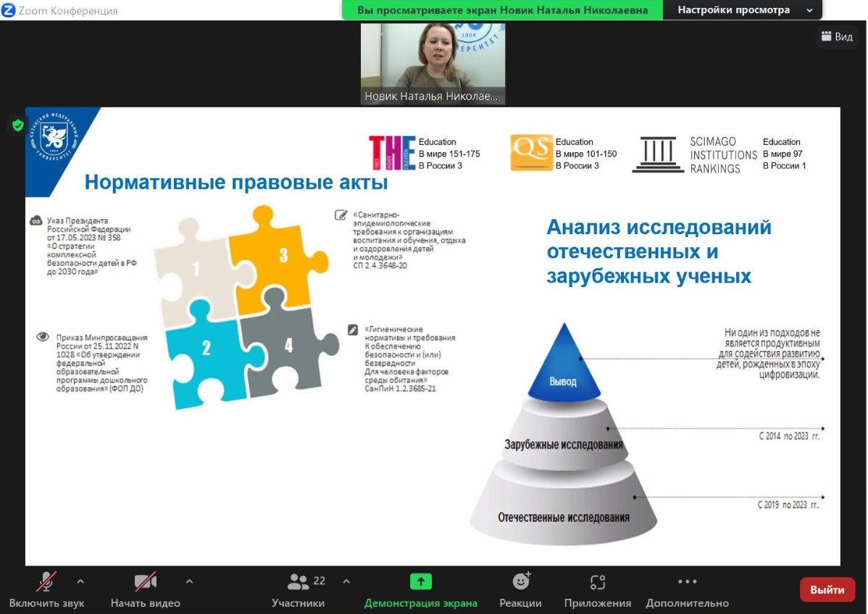Click the Демонстрация экрана label

[x=420, y=603]
